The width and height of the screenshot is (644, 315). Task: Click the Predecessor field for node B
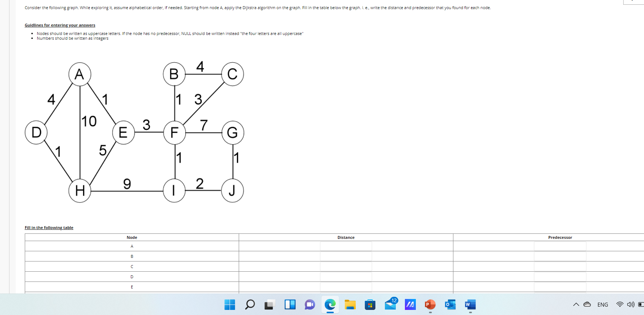560,256
